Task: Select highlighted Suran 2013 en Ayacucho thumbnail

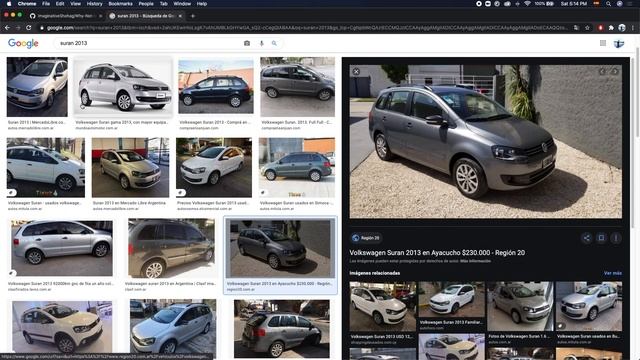Action: pos(280,248)
